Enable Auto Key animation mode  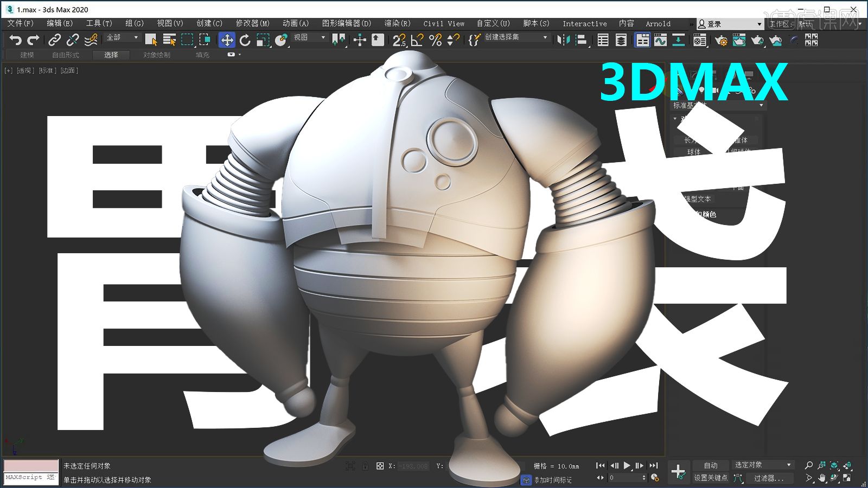(x=710, y=465)
